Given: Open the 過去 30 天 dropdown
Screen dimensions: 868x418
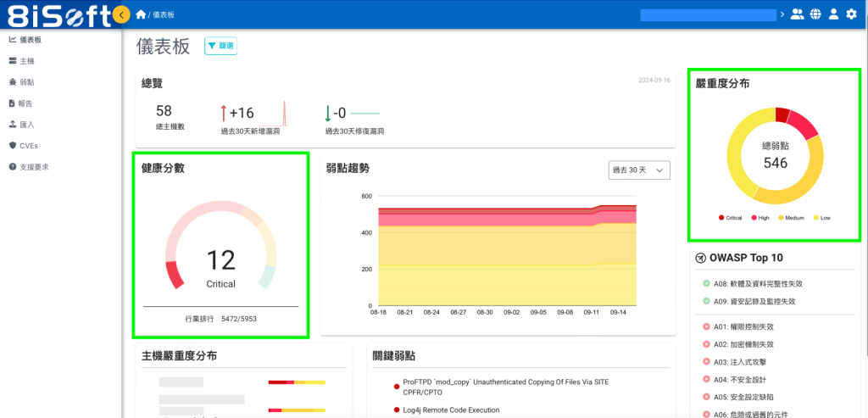Looking at the screenshot, I should coord(638,170).
